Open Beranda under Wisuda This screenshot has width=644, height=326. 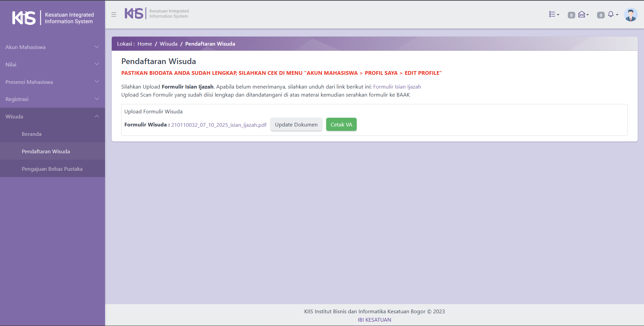(x=32, y=134)
